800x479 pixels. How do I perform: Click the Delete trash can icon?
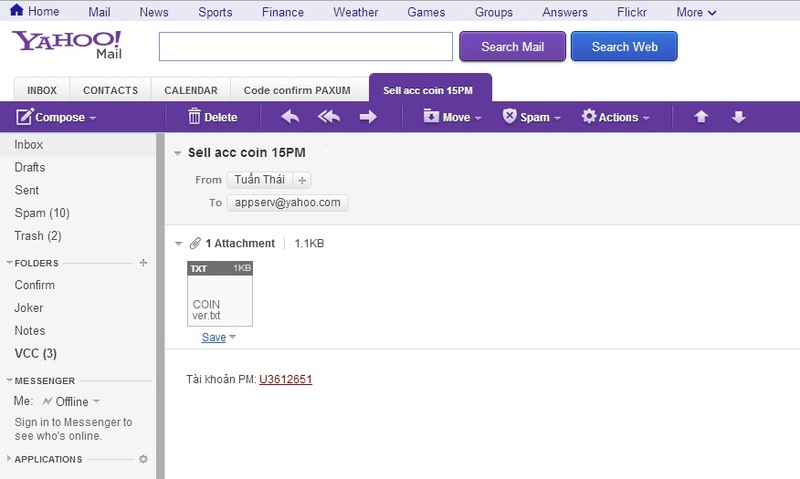click(x=194, y=117)
